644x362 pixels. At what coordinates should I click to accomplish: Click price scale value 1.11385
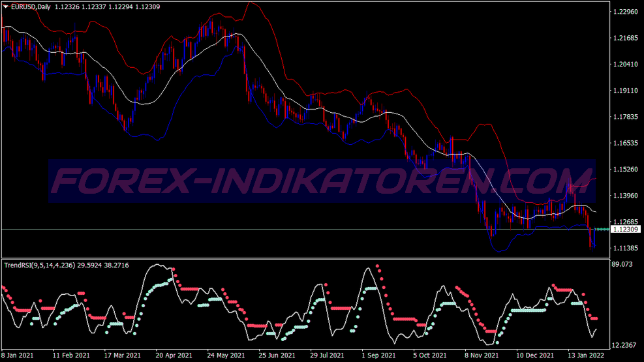coord(626,249)
